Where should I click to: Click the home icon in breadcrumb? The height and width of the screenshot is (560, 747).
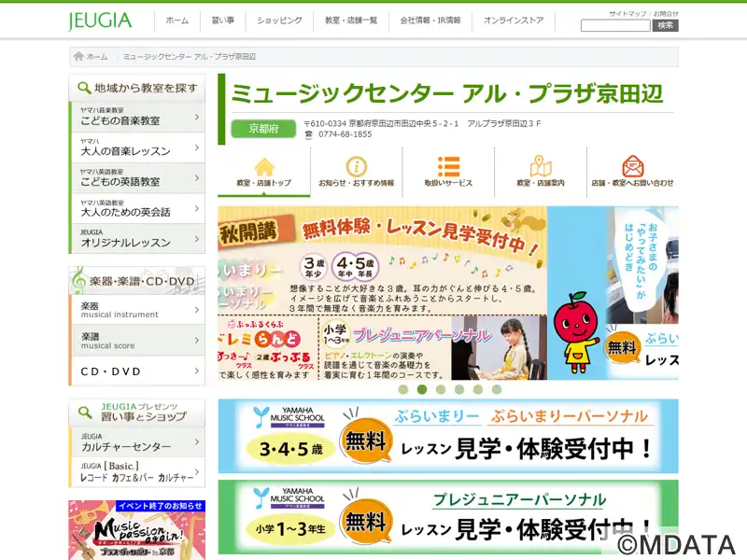pyautogui.click(x=78, y=57)
